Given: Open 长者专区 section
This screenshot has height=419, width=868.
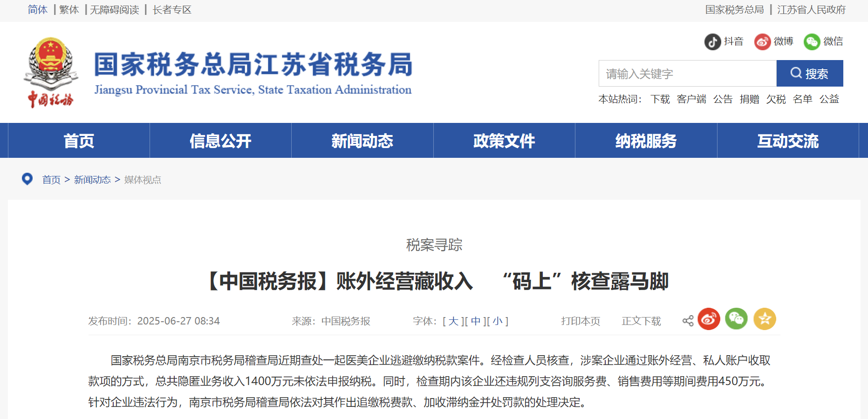Looking at the screenshot, I should tap(172, 10).
